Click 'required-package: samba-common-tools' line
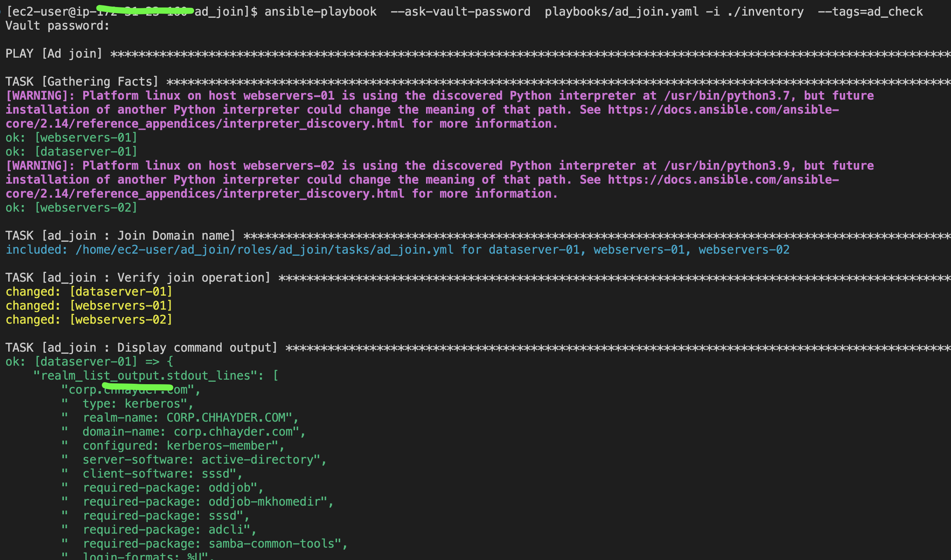Image resolution: width=951 pixels, height=560 pixels. (x=204, y=544)
